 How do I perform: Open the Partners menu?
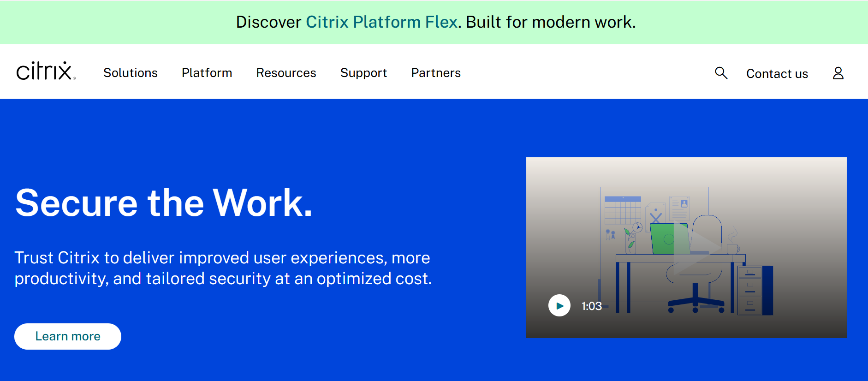click(x=436, y=73)
